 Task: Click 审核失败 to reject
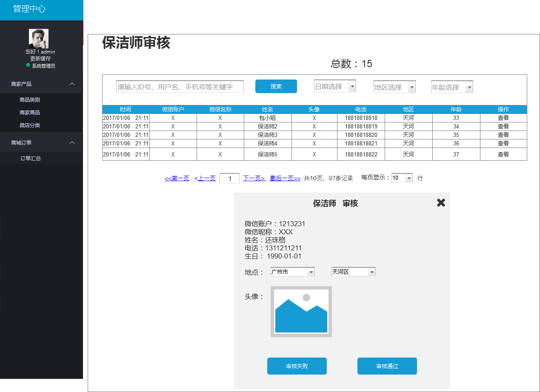(297, 366)
